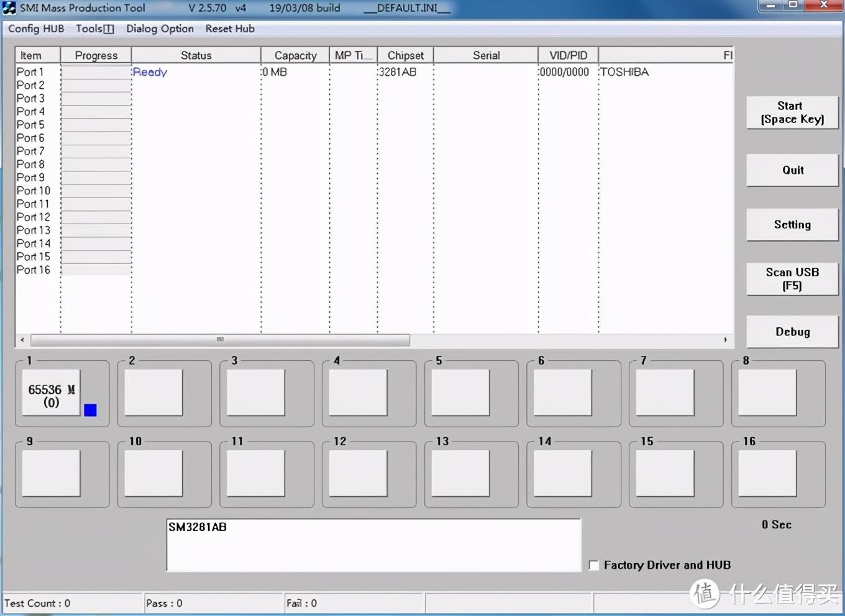Click the empty slot button numbered 11
This screenshot has height=616, width=845.
coord(256,473)
